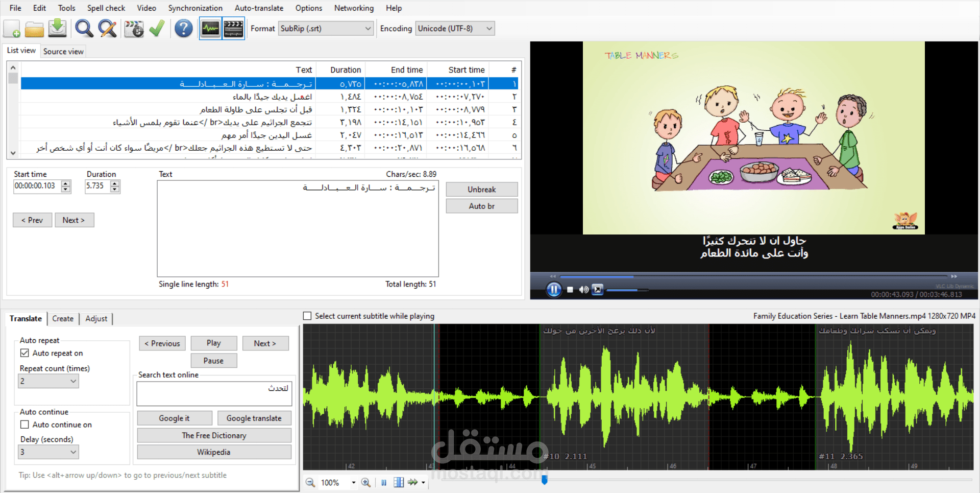Pause the video with the round blue button
This screenshot has height=493, width=980.
pos(554,290)
